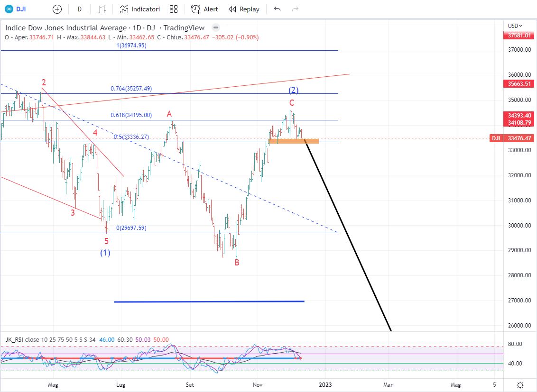Viewport: 537px width, 392px height.
Task: Create an Alert from the toolbar
Action: [204, 9]
